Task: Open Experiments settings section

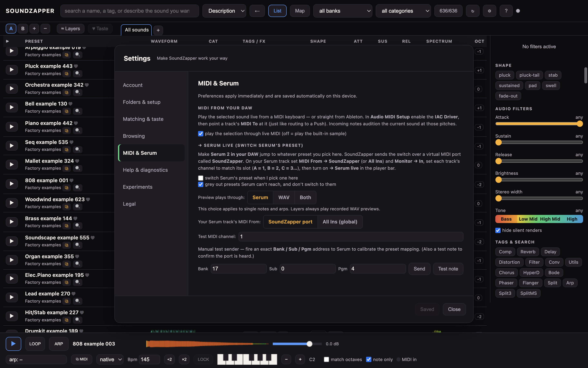Action: (x=151, y=187)
